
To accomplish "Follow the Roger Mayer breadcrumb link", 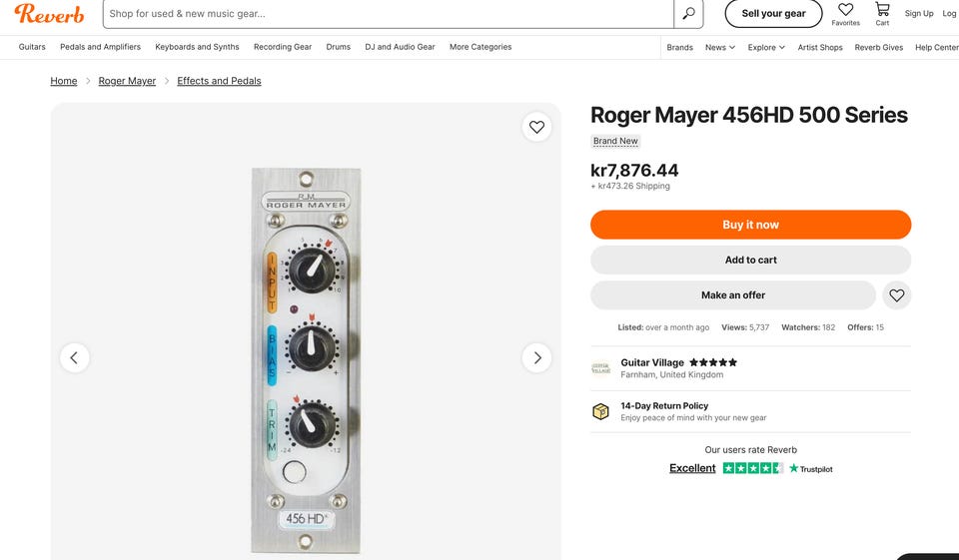I will (x=127, y=81).
